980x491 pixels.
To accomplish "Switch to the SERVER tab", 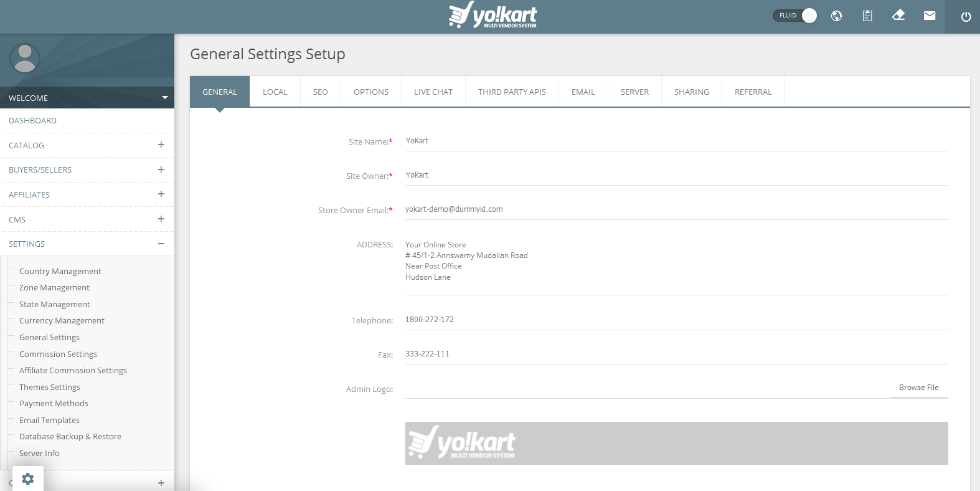I will [x=634, y=92].
